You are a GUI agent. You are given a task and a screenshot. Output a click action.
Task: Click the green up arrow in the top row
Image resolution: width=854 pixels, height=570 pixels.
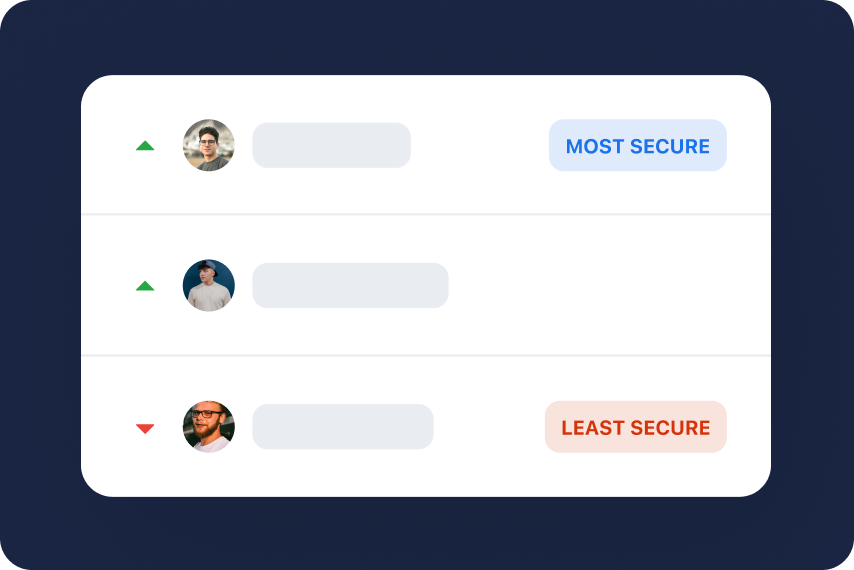[145, 146]
